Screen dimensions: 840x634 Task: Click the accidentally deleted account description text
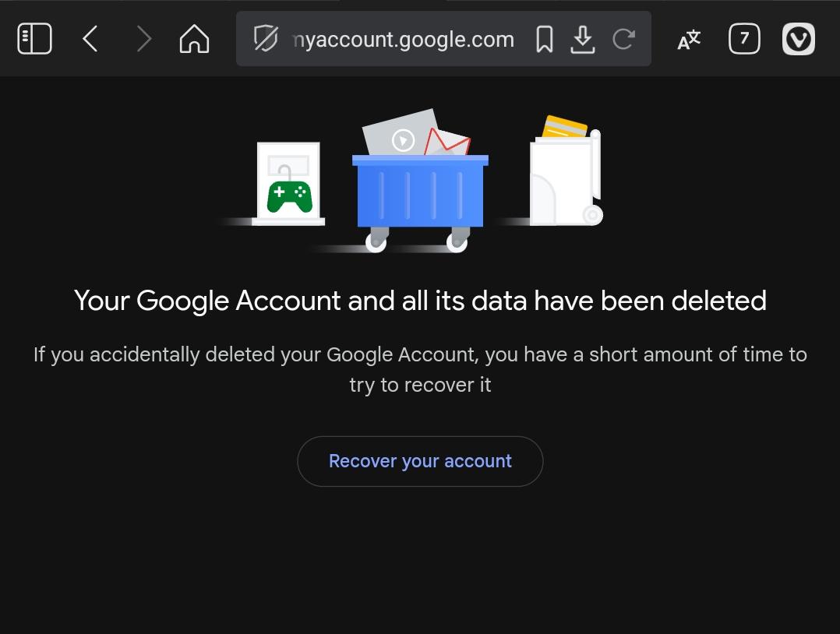click(x=420, y=369)
